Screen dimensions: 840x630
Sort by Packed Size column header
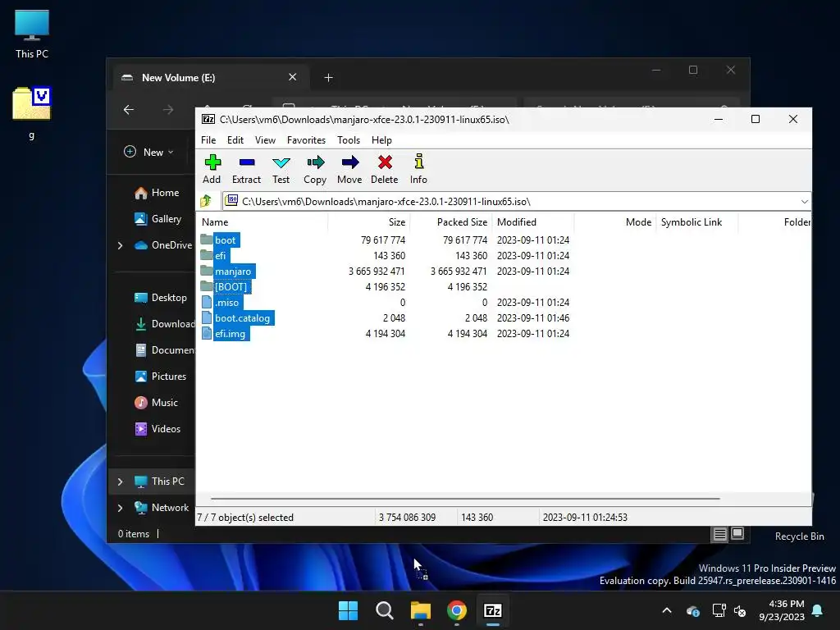pyautogui.click(x=451, y=221)
